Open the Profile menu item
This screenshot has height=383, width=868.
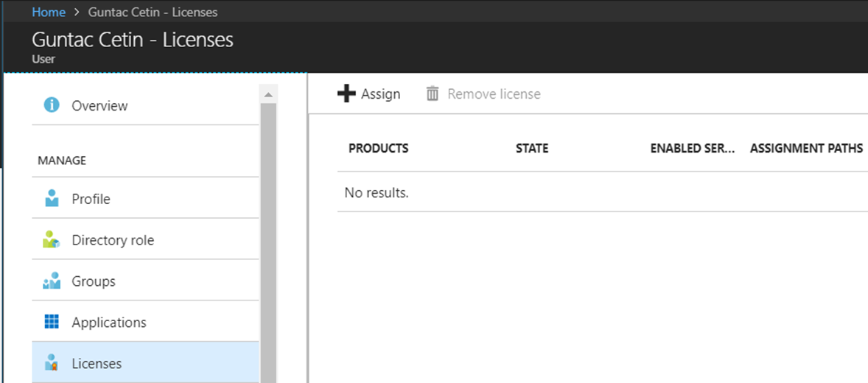click(x=145, y=199)
